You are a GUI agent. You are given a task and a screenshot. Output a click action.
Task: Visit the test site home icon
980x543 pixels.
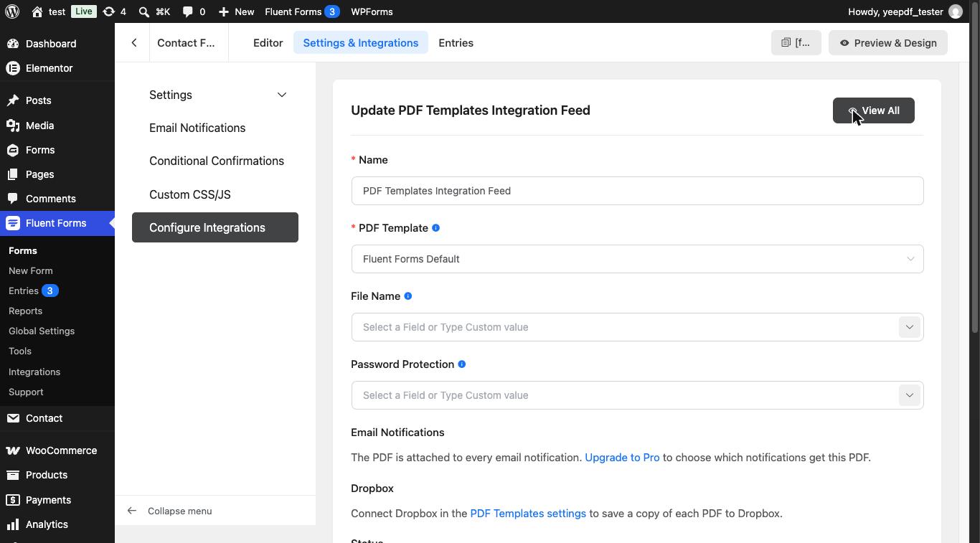point(37,11)
